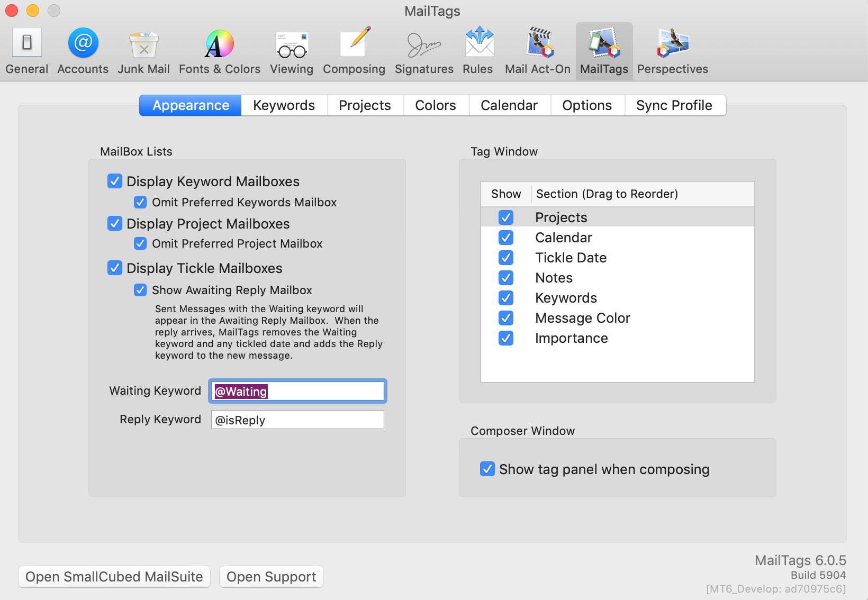Toggle Show tag panel when composing
Viewport: 868px width, 600px height.
[487, 469]
